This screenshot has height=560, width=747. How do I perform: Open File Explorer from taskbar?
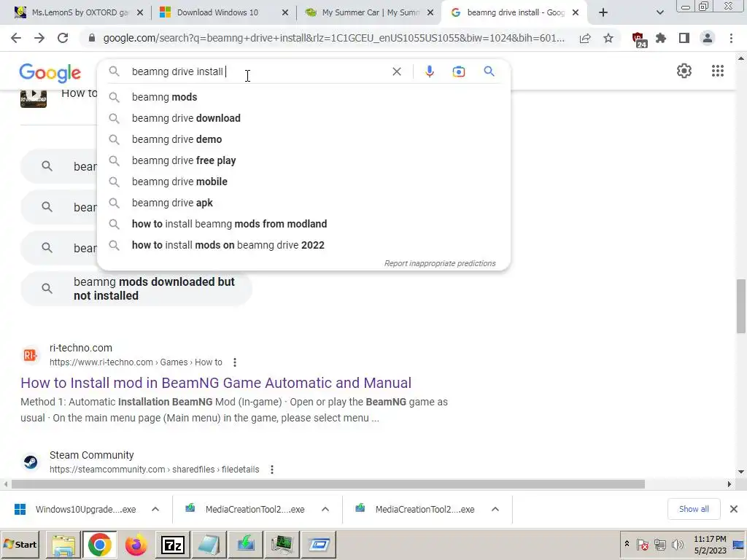pyautogui.click(x=63, y=545)
